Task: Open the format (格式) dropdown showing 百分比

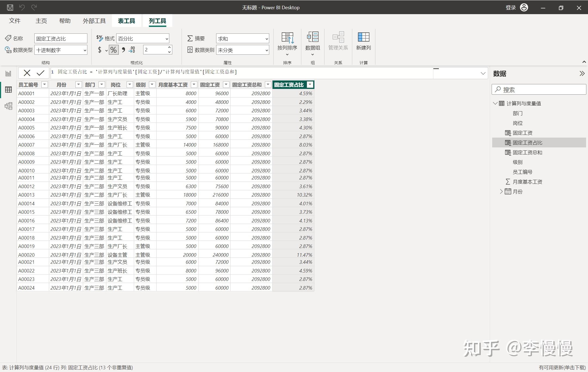Action: [143, 39]
